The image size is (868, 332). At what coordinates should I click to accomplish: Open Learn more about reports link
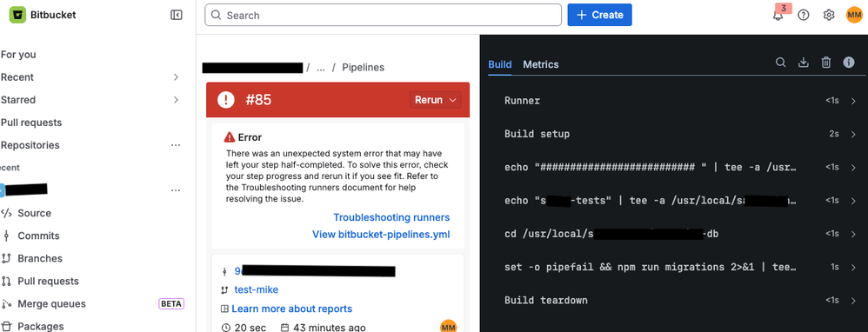291,309
